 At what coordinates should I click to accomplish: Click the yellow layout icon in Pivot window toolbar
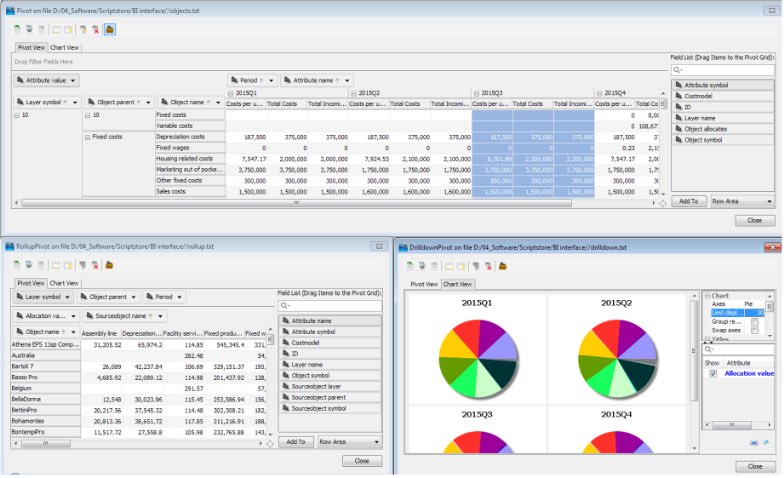click(x=68, y=30)
